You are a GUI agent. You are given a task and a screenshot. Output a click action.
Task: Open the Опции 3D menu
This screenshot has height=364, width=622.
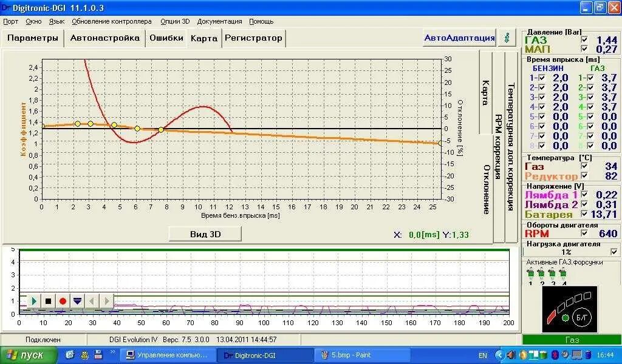click(x=175, y=21)
